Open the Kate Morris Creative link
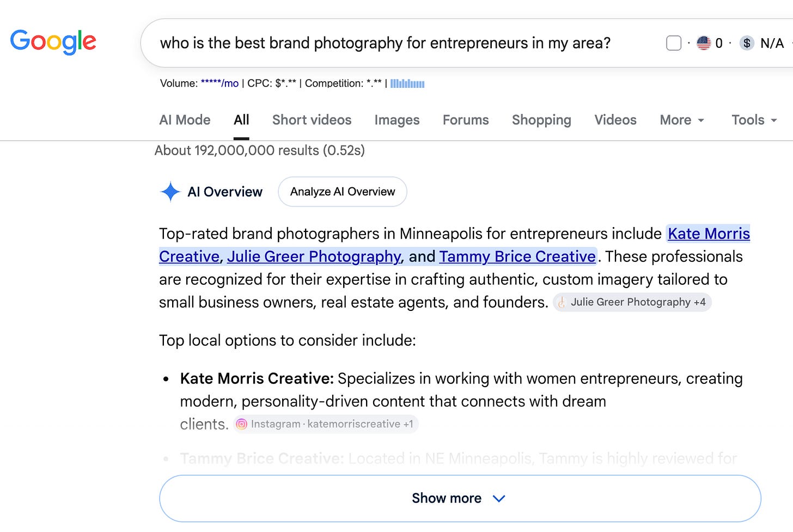Image resolution: width=793 pixels, height=532 pixels. click(709, 234)
